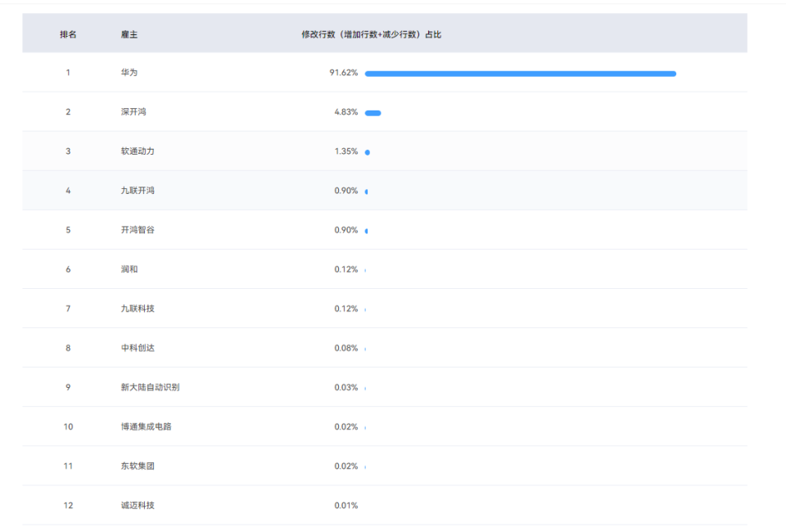
Task: Select employer name 华为
Action: 129,73
